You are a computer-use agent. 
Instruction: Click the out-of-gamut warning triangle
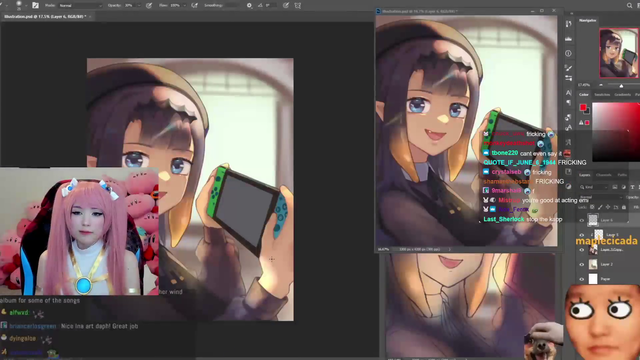tap(581, 122)
